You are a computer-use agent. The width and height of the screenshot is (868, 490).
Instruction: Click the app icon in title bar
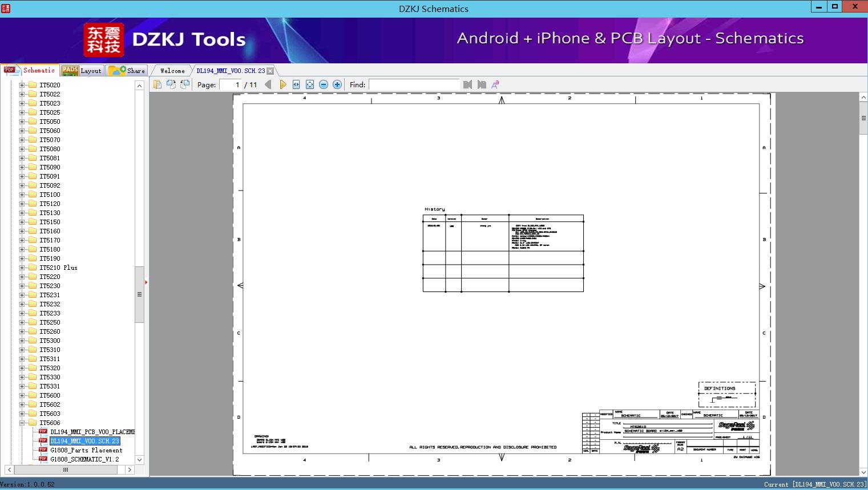[6, 8]
